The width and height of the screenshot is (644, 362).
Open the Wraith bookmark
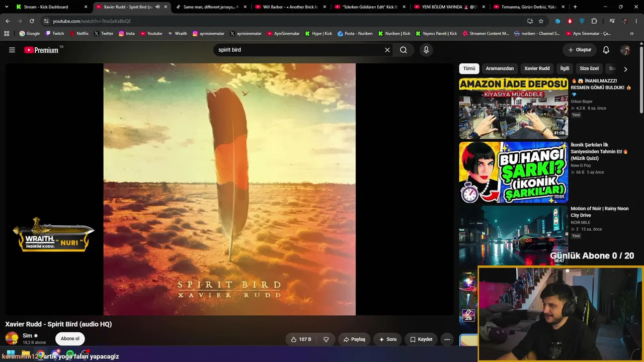tap(177, 34)
